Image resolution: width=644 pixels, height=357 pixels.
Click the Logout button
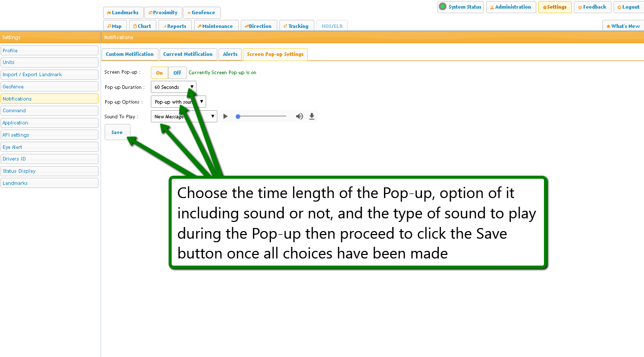click(628, 7)
